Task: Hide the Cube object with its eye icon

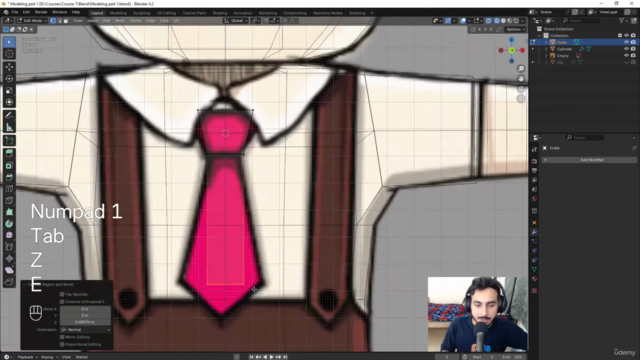Action: 626,42
